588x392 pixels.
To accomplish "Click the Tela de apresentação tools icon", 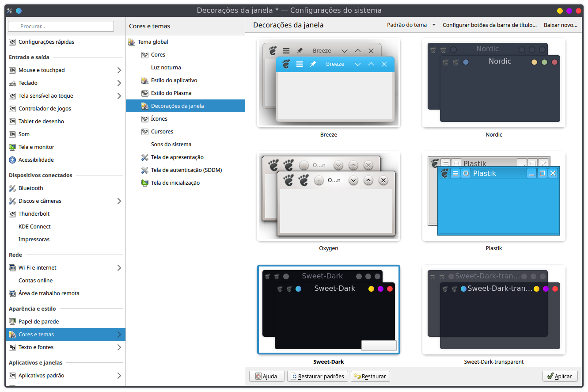I will click(x=144, y=157).
